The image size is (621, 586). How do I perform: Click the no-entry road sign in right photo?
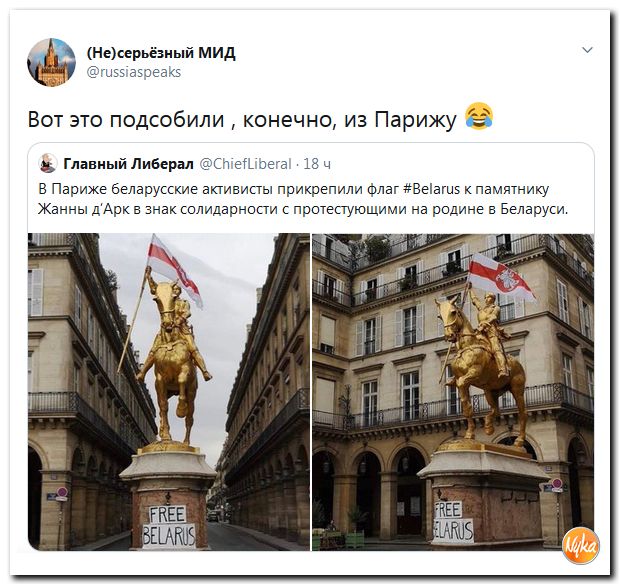coord(557,483)
